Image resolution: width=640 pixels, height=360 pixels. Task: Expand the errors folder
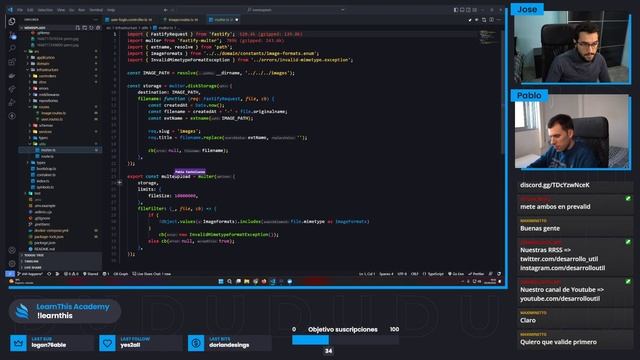click(31, 88)
